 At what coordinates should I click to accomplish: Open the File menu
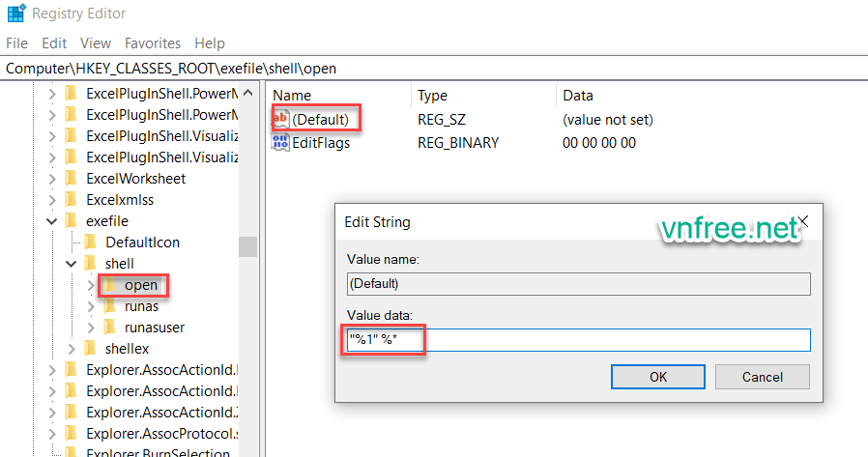(x=17, y=43)
